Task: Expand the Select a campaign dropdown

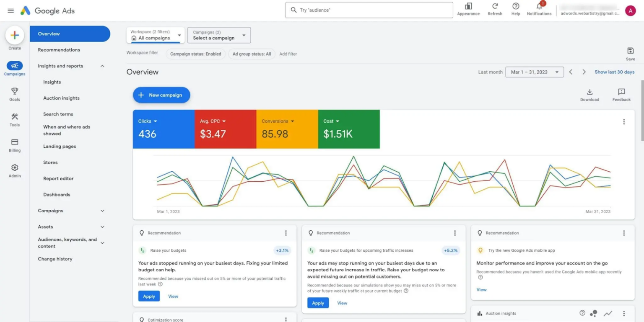Action: [218, 35]
